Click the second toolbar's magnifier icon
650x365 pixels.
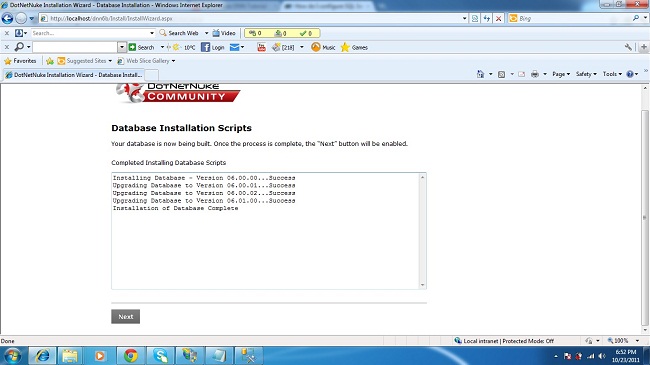pyautogui.click(x=19, y=46)
